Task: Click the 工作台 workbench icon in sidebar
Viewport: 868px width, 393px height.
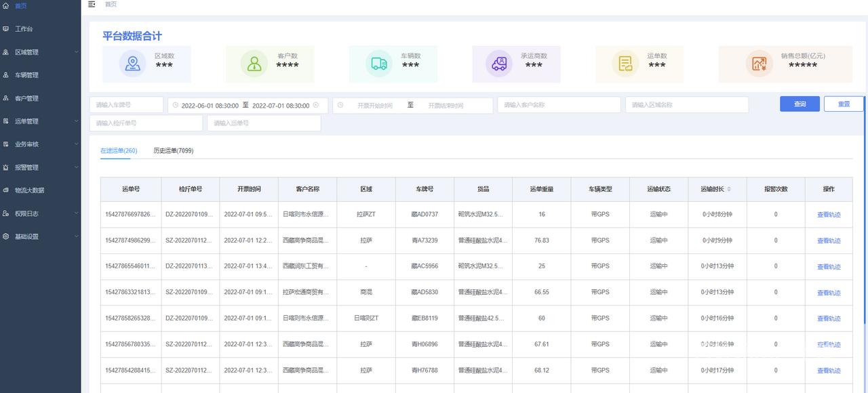Action: [5, 29]
